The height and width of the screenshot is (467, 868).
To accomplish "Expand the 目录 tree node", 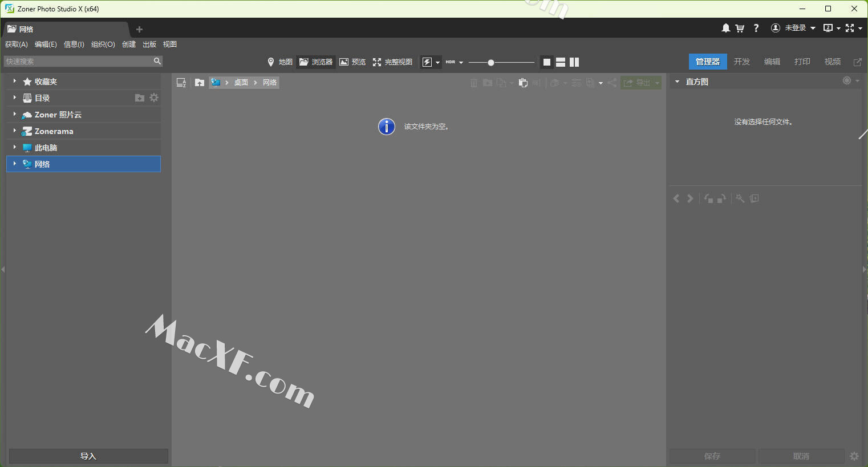I will (x=14, y=98).
